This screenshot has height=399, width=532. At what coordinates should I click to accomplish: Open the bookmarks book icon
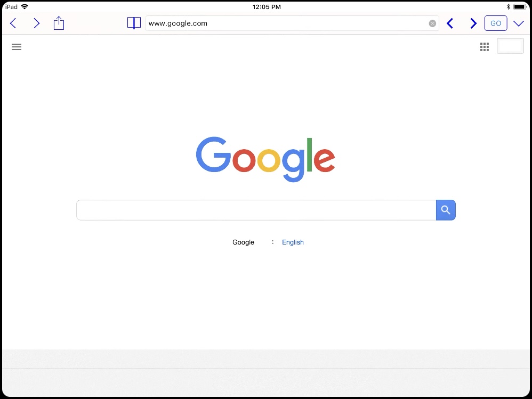tap(134, 23)
